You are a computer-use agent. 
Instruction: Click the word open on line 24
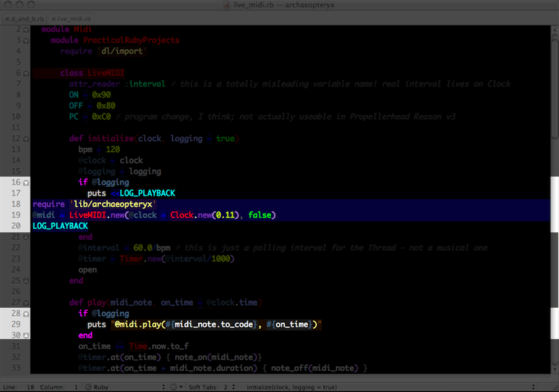[x=88, y=270]
